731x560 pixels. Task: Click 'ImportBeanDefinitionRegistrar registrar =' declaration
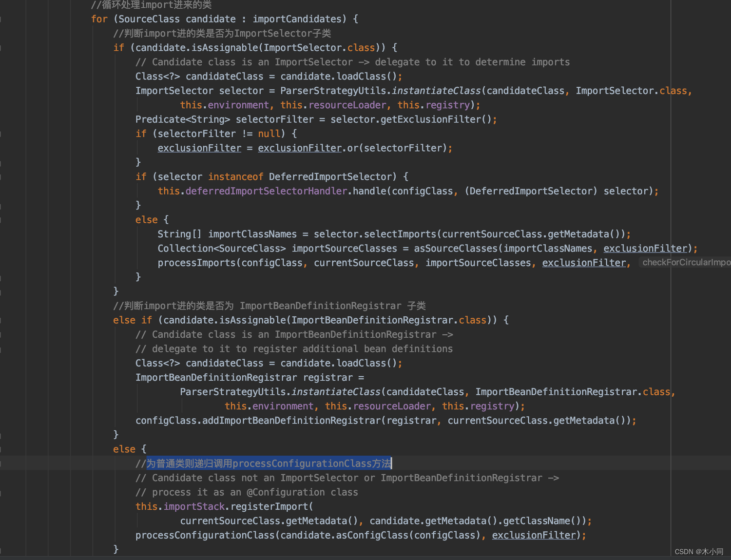tap(250, 378)
